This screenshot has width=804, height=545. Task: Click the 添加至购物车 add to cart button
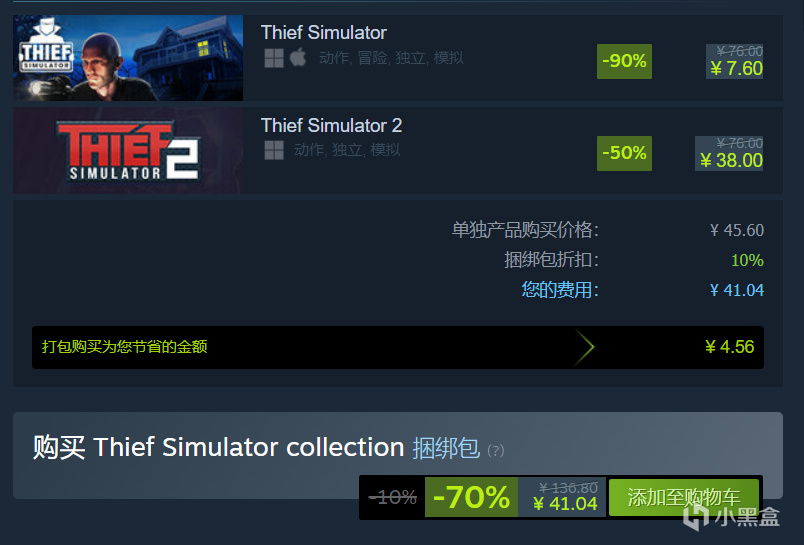pos(684,497)
